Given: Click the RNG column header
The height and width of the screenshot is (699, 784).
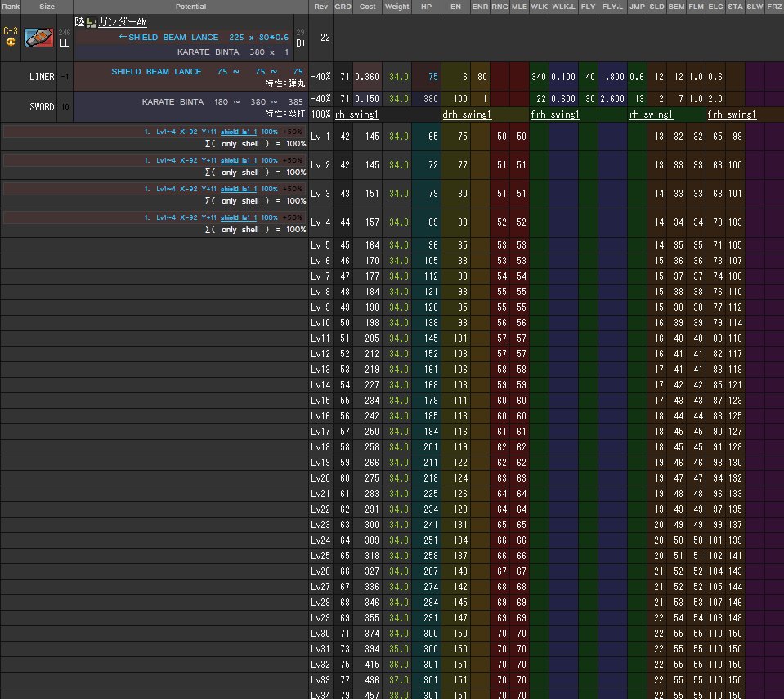Looking at the screenshot, I should pyautogui.click(x=500, y=7).
